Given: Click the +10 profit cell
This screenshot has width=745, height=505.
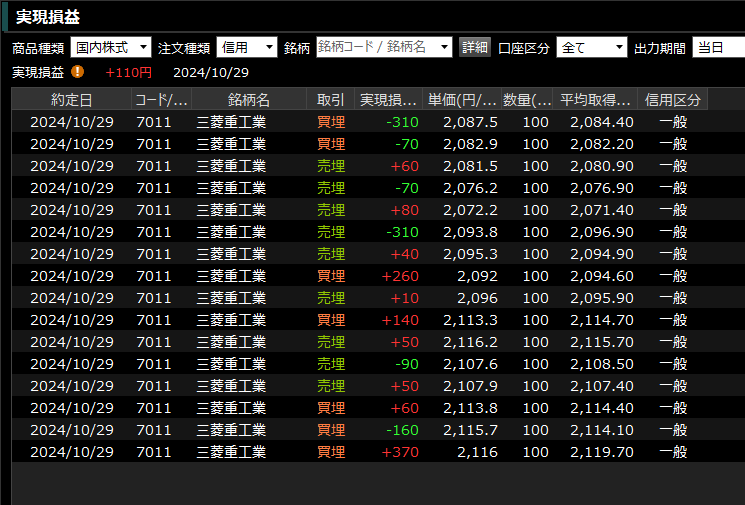Looking at the screenshot, I should (404, 298).
